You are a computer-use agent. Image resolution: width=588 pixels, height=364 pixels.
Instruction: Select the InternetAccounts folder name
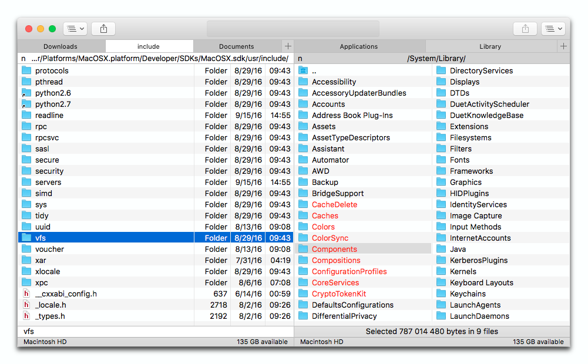pyautogui.click(x=480, y=238)
